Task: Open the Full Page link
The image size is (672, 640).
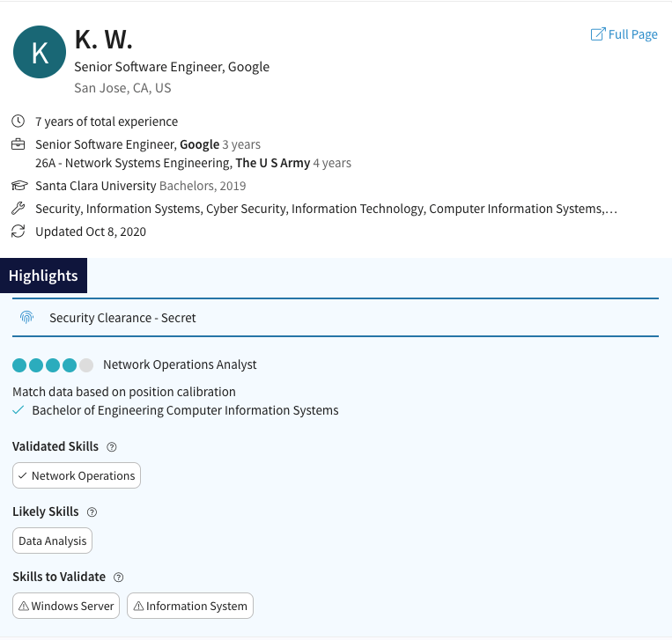Action: pos(624,34)
